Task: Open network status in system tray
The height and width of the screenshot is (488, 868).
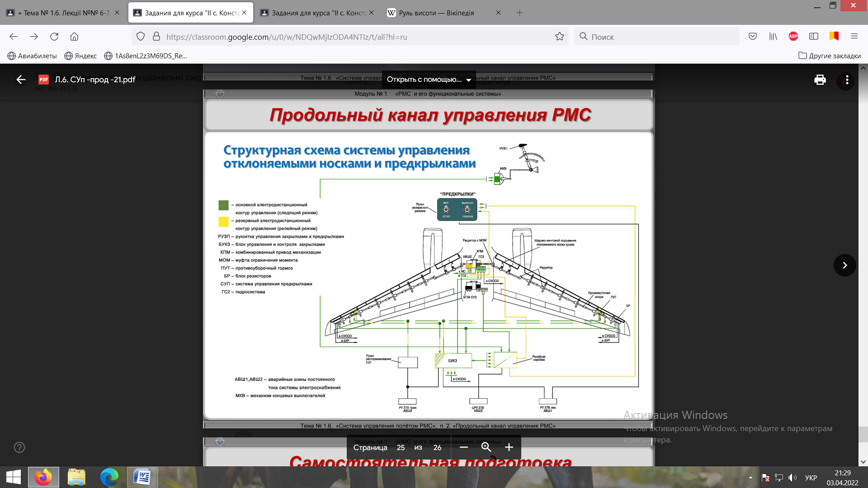Action: pos(779,478)
